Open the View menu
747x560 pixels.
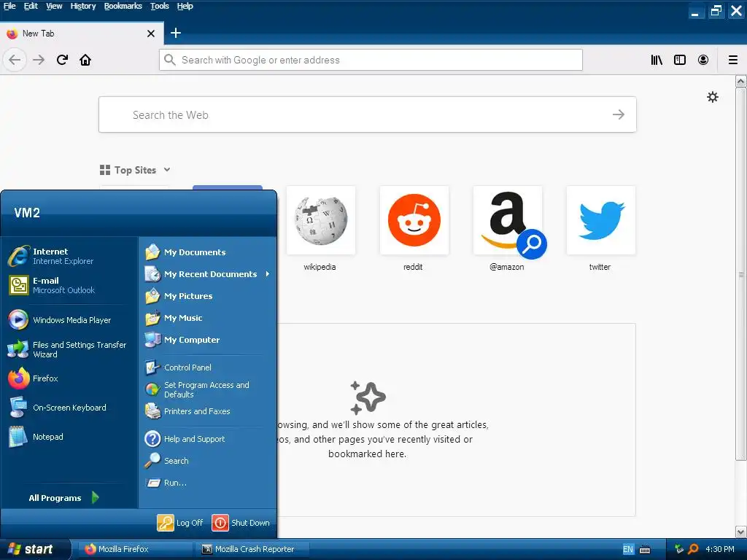(x=54, y=6)
